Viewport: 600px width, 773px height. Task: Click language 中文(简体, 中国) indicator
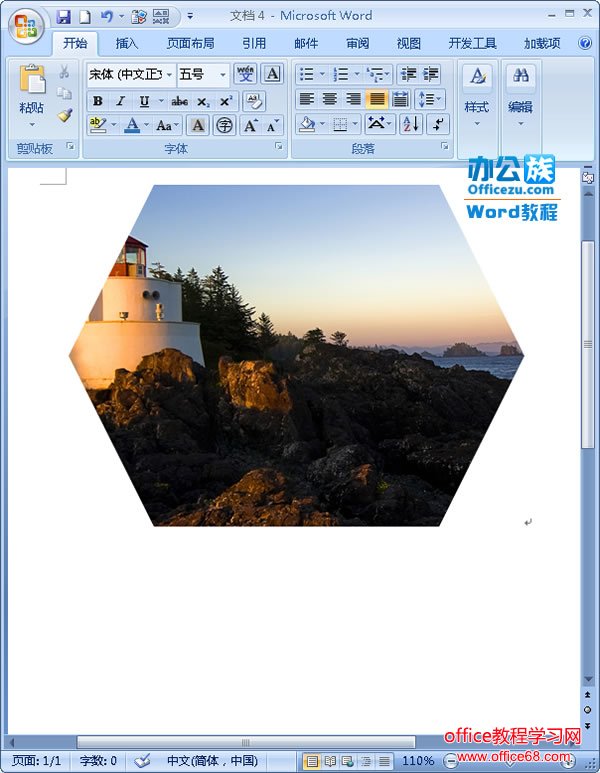pos(212,761)
